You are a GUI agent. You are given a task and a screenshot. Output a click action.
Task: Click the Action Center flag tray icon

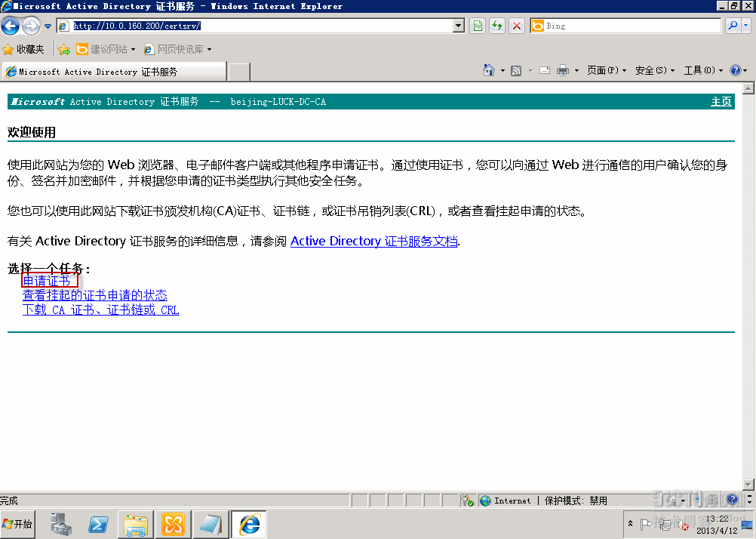(x=646, y=524)
